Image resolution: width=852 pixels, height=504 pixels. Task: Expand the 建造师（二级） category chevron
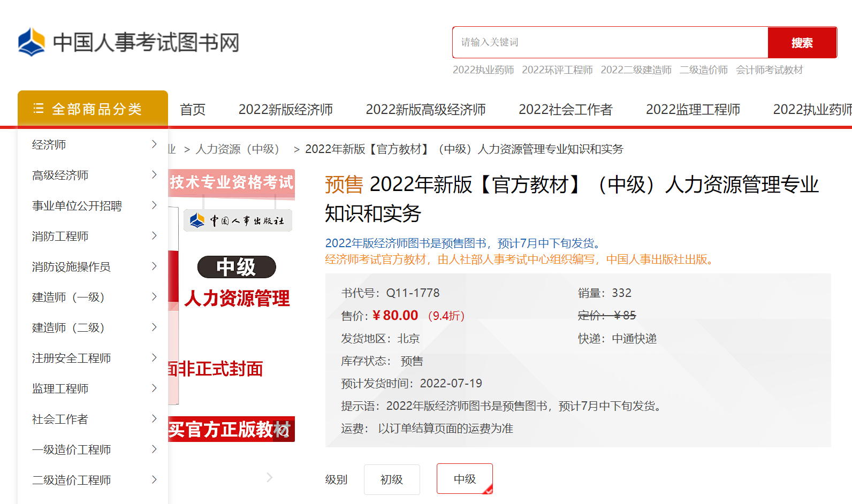pos(154,327)
